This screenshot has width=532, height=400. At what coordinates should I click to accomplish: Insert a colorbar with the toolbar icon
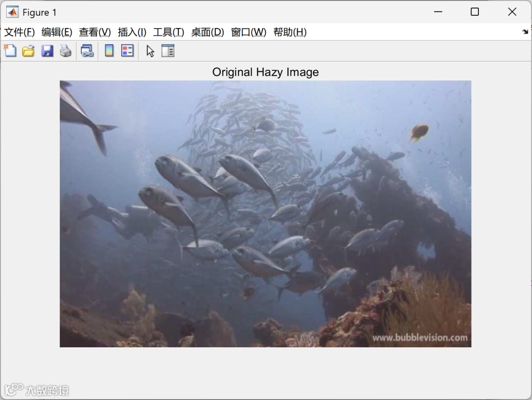pos(109,51)
